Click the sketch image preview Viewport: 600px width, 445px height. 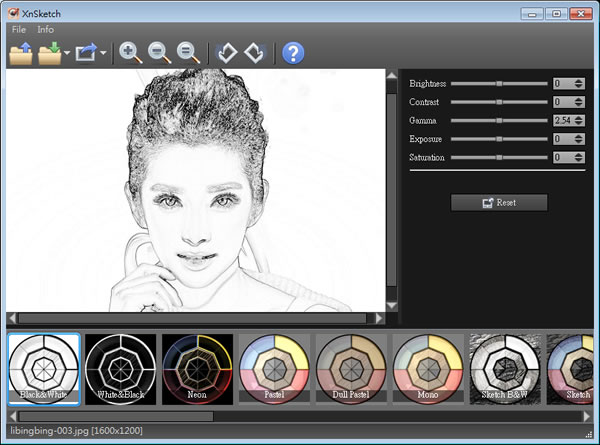(x=196, y=191)
